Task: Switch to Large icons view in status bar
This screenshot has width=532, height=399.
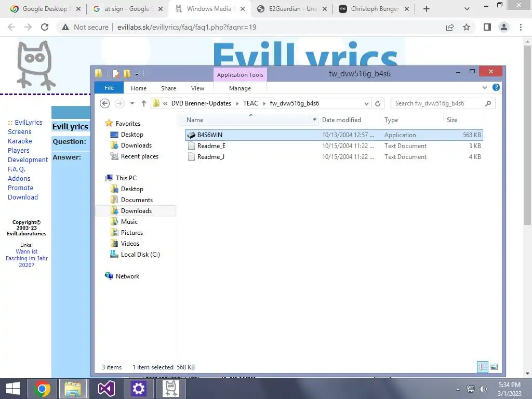Action: pyautogui.click(x=494, y=367)
